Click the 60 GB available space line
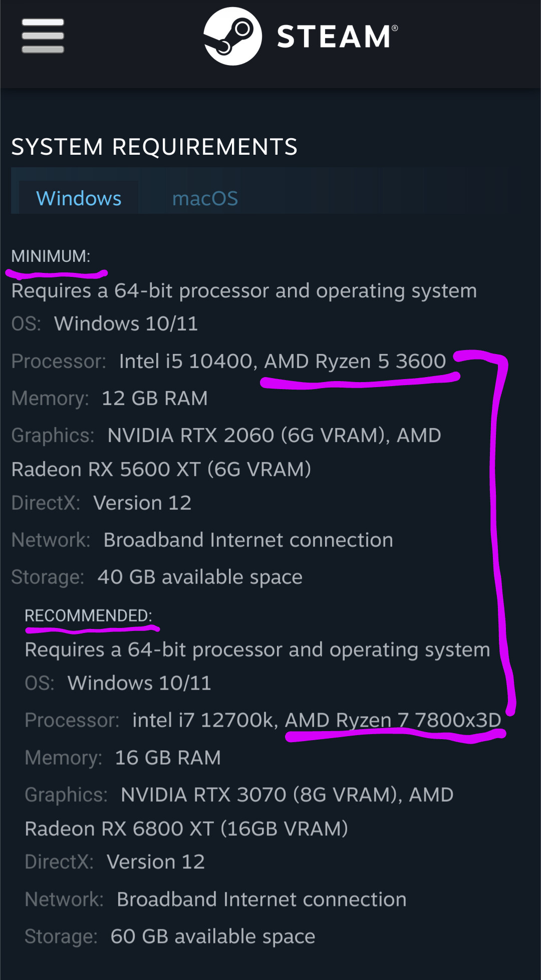 point(213,936)
